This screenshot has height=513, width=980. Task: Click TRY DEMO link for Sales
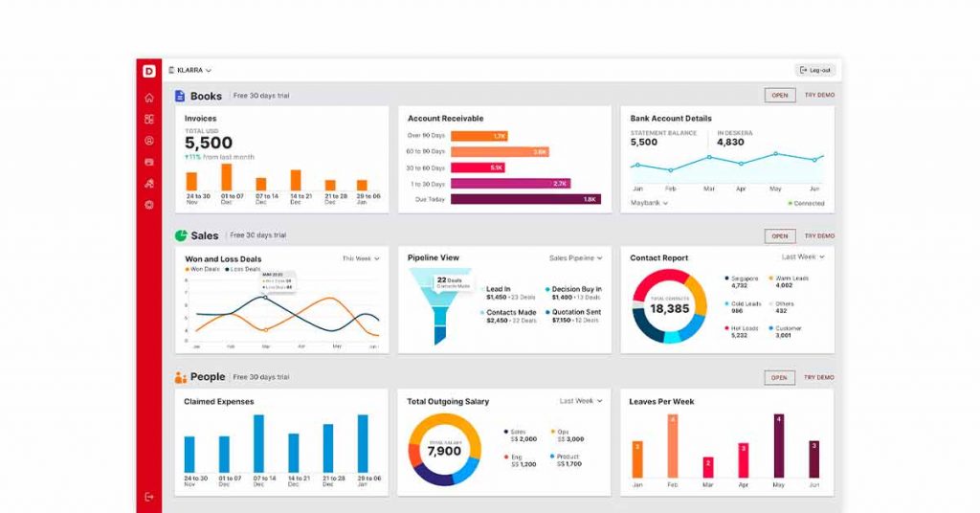(819, 236)
